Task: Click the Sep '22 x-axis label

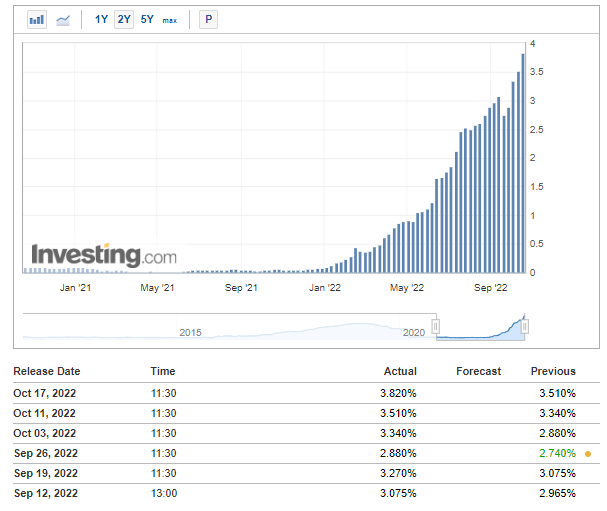Action: (x=490, y=288)
